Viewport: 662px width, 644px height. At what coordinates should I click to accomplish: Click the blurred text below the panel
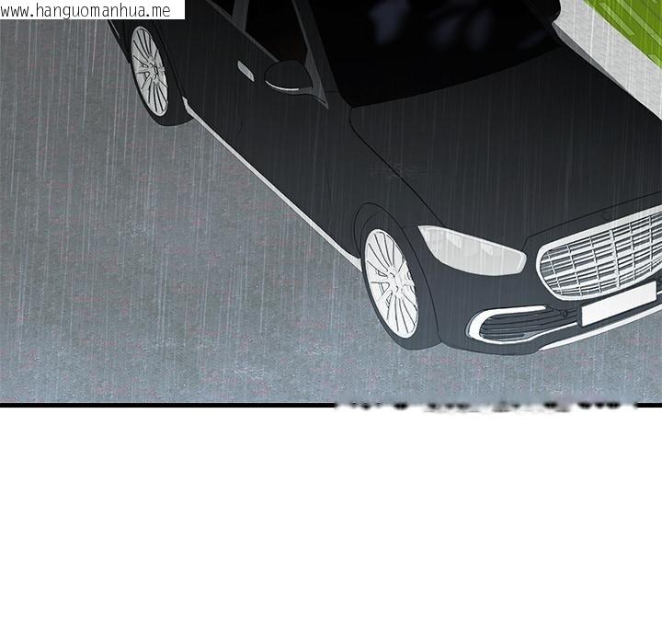pos(487,407)
